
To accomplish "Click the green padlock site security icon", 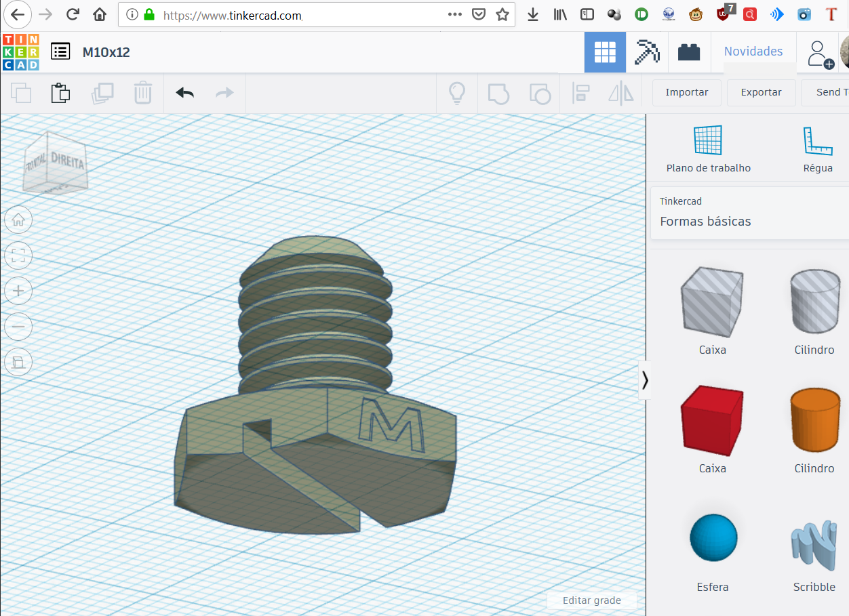I will point(149,14).
